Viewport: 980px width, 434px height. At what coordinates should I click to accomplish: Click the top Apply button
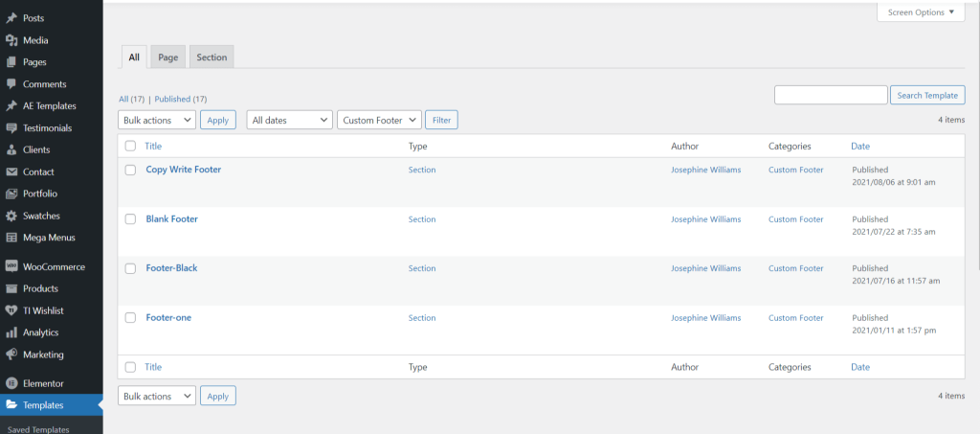218,120
